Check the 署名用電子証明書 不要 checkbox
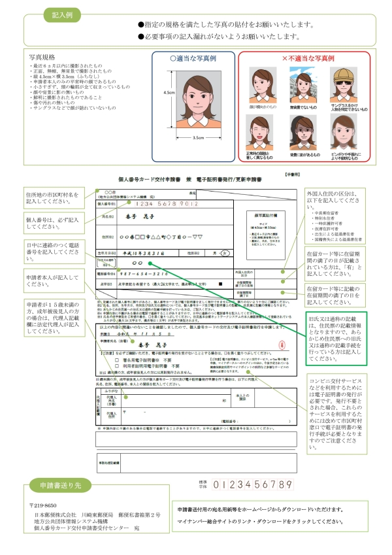 tap(117, 360)
